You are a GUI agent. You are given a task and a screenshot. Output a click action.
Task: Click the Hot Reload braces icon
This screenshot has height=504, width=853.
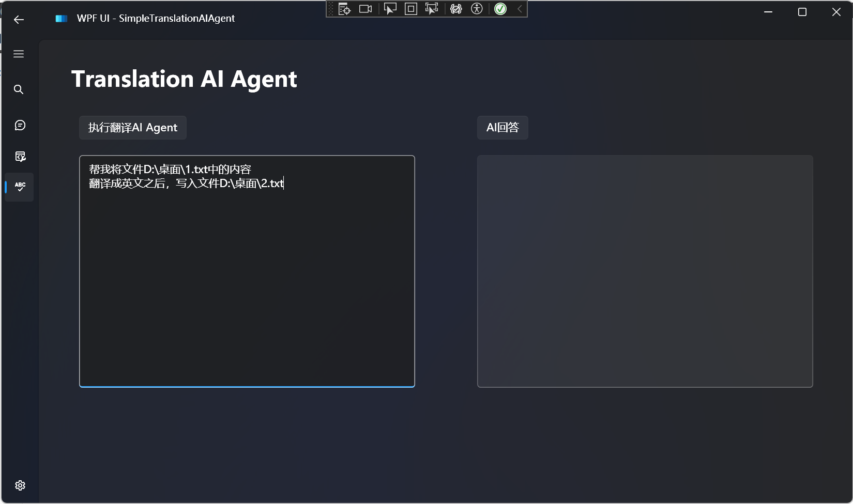coord(455,9)
